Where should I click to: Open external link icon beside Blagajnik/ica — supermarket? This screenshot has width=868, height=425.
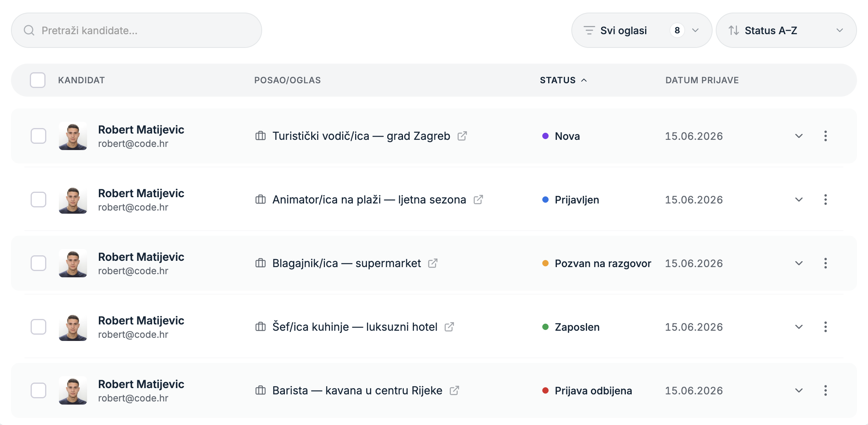point(433,263)
